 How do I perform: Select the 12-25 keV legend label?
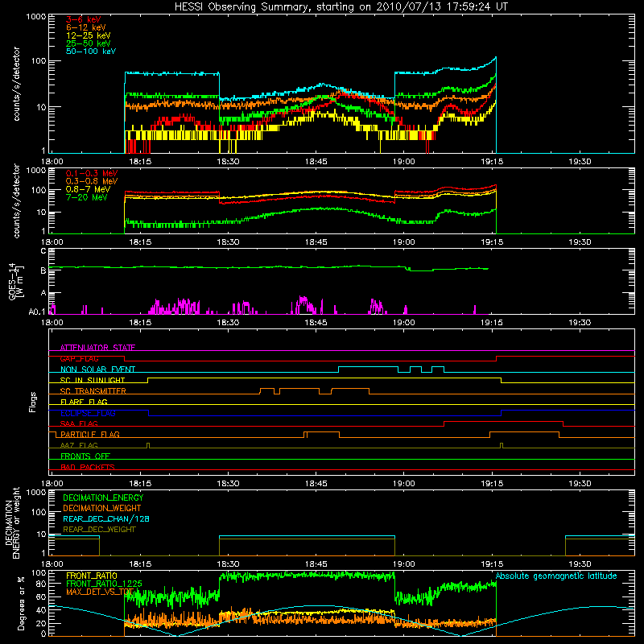pos(89,35)
